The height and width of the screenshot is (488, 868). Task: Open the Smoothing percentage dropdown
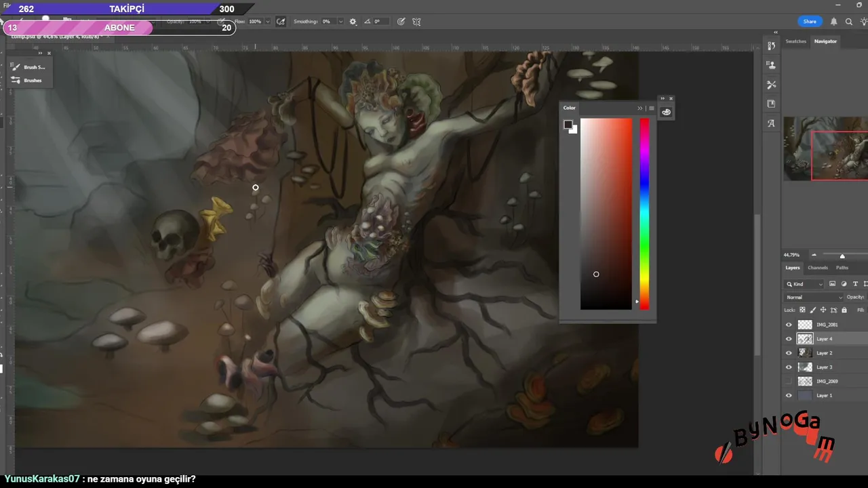click(x=340, y=22)
